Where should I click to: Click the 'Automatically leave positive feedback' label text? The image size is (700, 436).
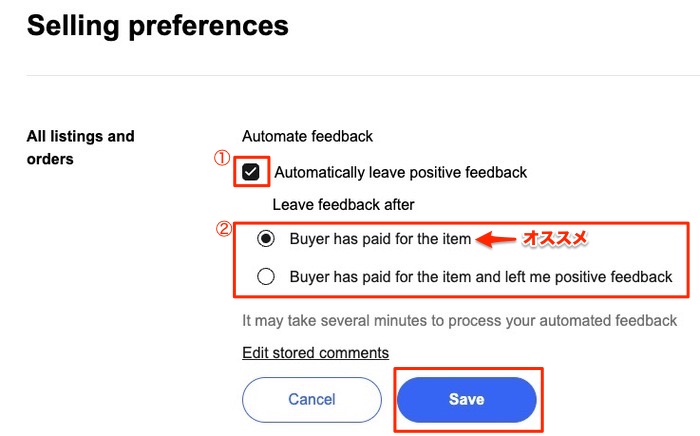coord(400,172)
